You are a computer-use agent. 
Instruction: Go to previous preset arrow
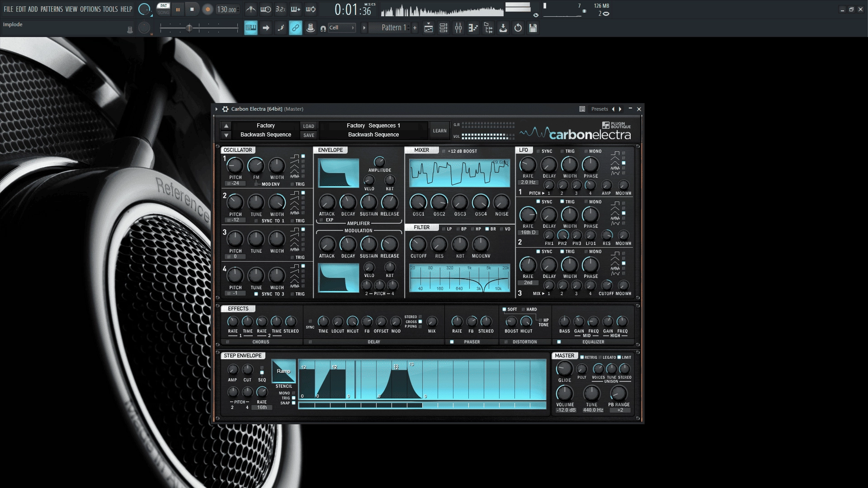(x=613, y=109)
